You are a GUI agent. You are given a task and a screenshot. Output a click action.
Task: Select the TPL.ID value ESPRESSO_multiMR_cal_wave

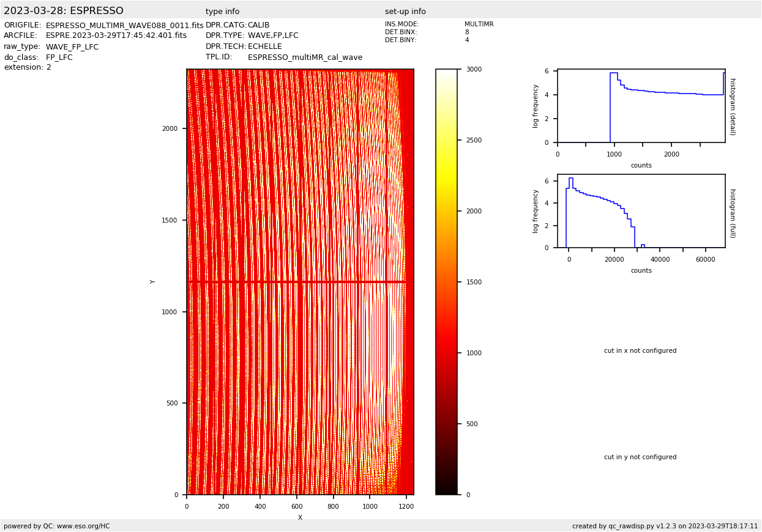tap(305, 57)
